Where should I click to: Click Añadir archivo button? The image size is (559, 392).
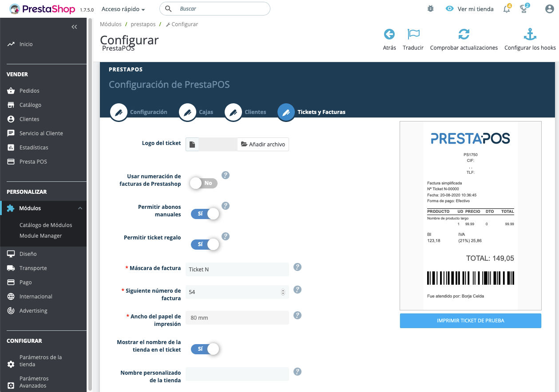coord(263,145)
